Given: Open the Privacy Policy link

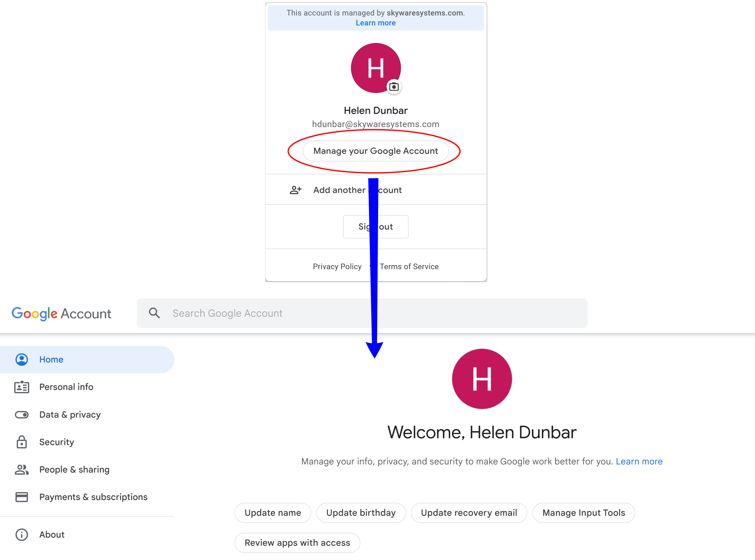Looking at the screenshot, I should (x=337, y=266).
